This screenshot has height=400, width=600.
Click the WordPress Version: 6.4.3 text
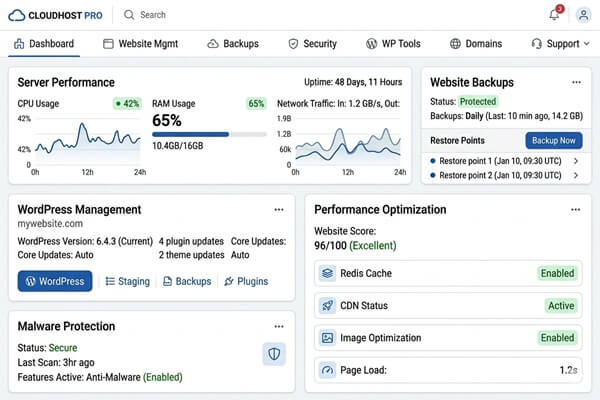tap(85, 242)
